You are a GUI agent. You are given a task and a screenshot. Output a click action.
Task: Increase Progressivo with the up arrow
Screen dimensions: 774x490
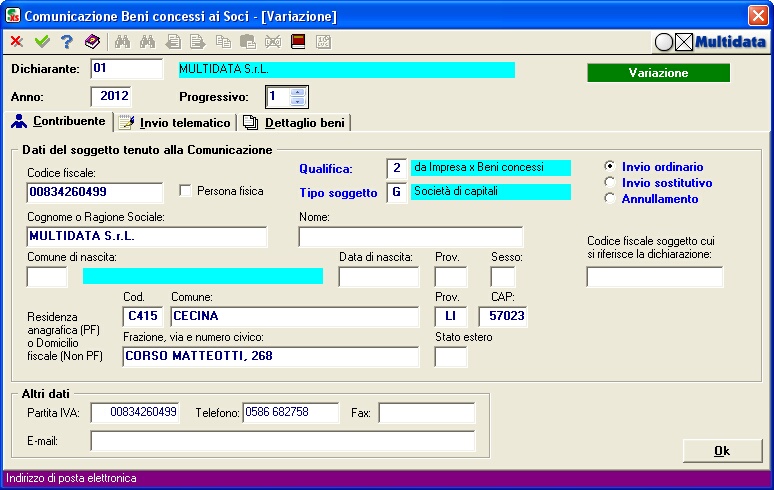(x=298, y=92)
